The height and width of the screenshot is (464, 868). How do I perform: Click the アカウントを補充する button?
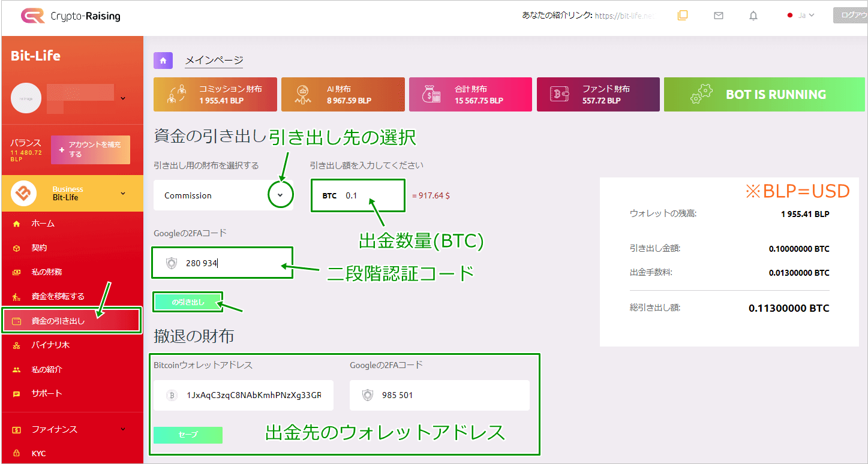[x=91, y=150]
